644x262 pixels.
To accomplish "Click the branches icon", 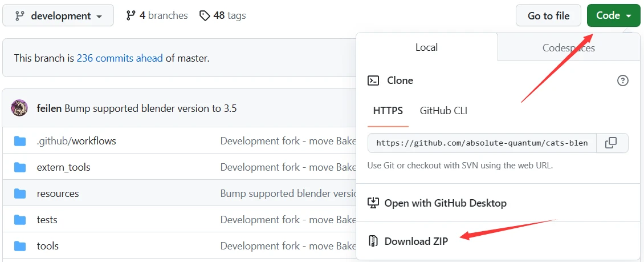I will 131,16.
